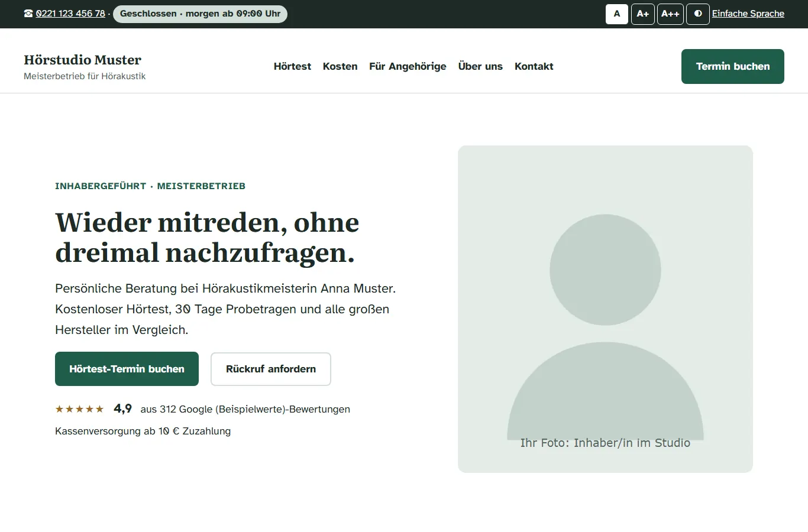
Task: Go to the Hörstudio Muster home logo
Action: (85, 66)
